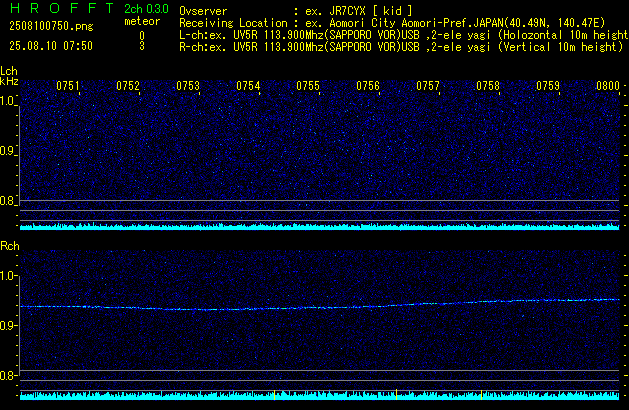Click the Rch yellow meteor marker between 0757 and 0758
Viewport: 629px width, 410px height.
(x=481, y=394)
